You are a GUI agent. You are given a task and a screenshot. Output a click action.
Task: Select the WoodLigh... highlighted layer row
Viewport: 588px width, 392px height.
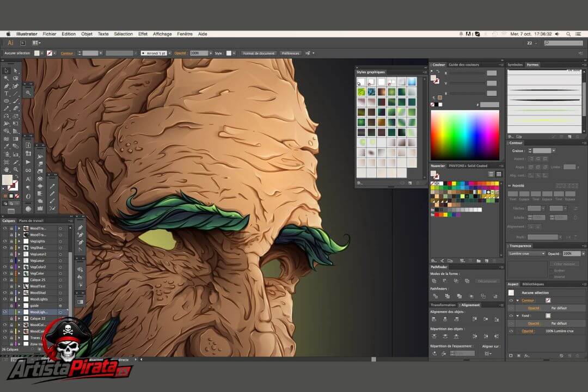(x=35, y=312)
